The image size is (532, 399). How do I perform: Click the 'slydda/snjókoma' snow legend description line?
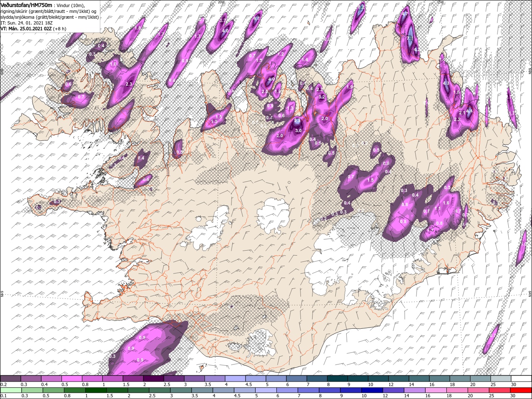click(49, 17)
